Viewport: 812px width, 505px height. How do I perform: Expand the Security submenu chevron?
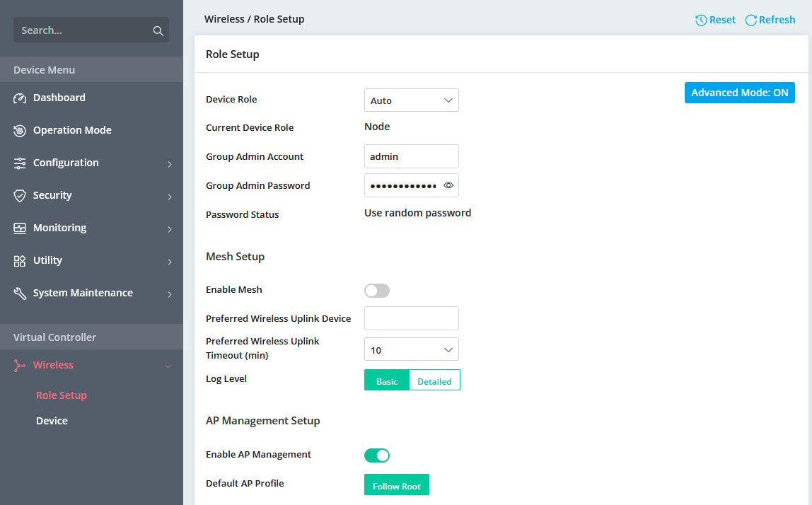(169, 197)
